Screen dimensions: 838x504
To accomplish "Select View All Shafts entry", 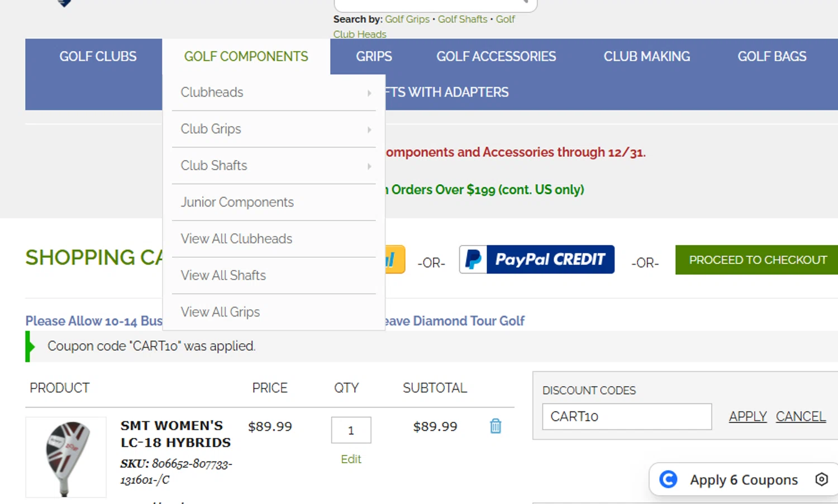I will [274, 276].
